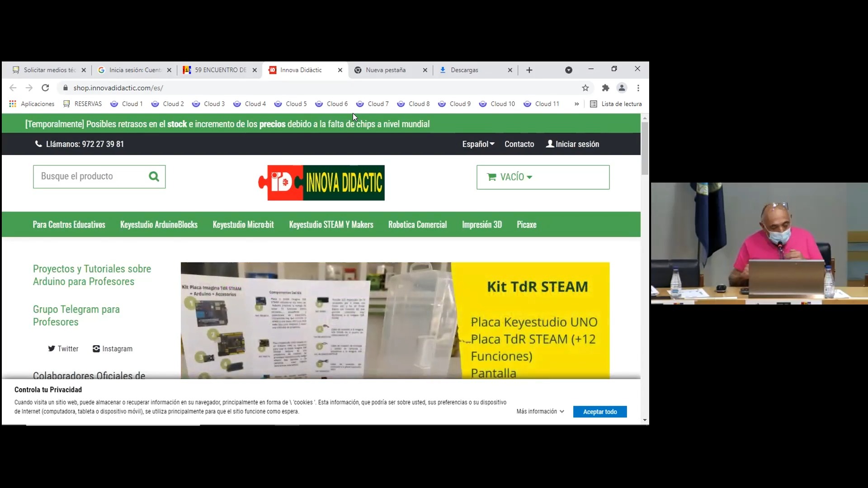This screenshot has height=488, width=868.
Task: Open Keyestudio Micro:bit menu
Action: coord(243,225)
